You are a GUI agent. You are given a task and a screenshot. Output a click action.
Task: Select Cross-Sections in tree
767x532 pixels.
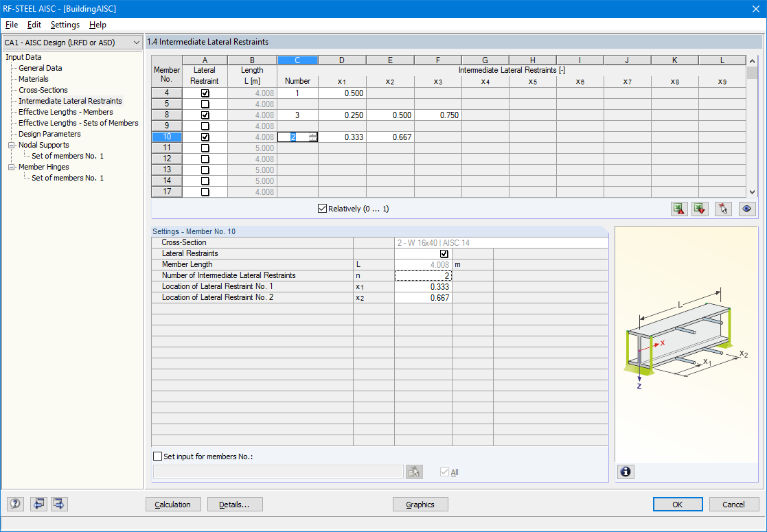point(43,90)
